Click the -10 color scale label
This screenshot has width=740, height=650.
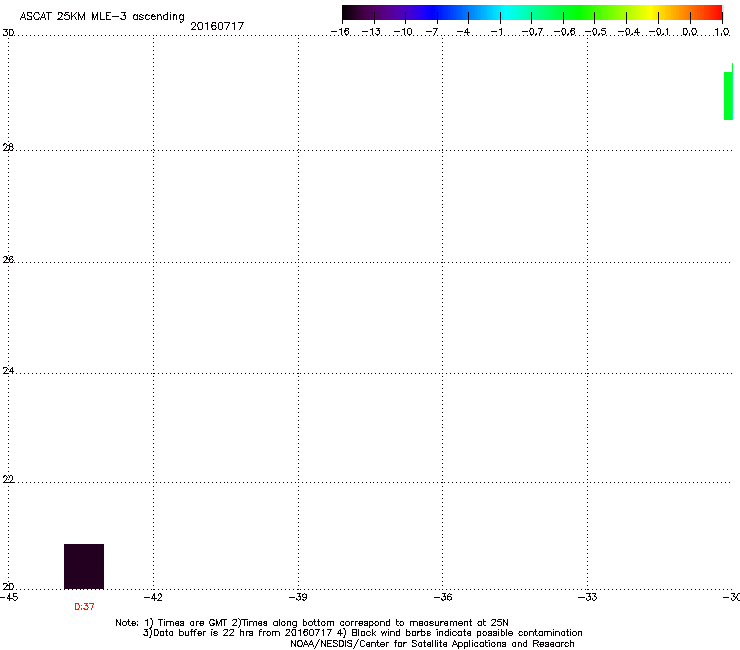[403, 32]
